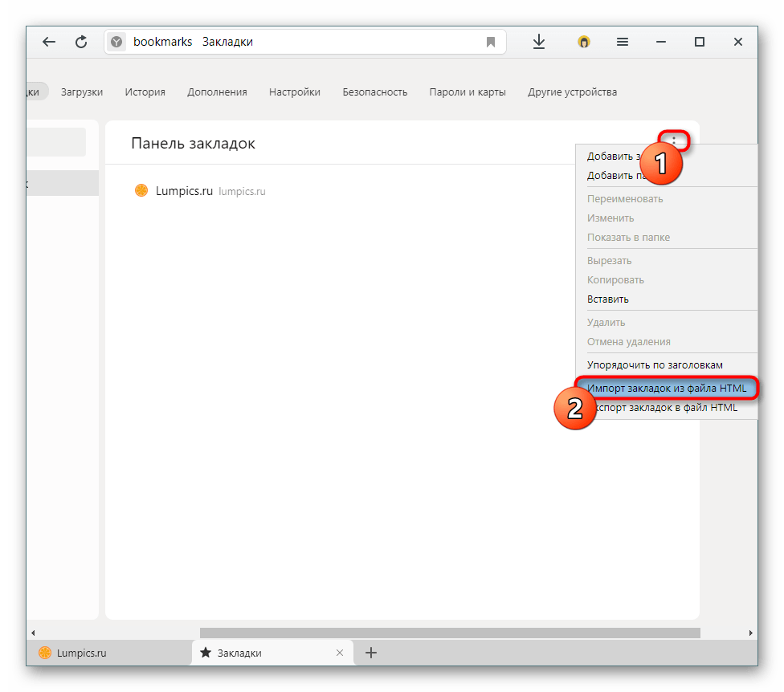Close the Закладки tab
784x692 pixels.
tap(340, 653)
